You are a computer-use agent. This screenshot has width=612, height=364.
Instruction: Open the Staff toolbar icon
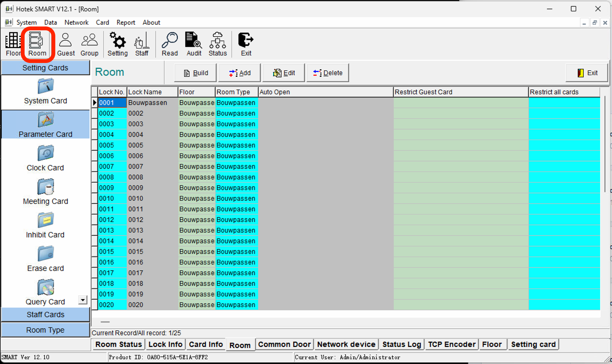142,44
